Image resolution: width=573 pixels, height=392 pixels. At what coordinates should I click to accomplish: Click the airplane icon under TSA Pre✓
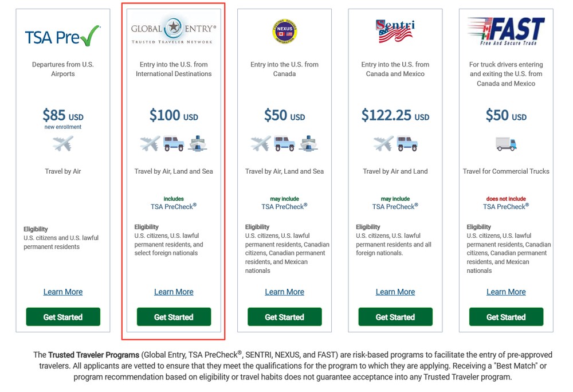[63, 143]
